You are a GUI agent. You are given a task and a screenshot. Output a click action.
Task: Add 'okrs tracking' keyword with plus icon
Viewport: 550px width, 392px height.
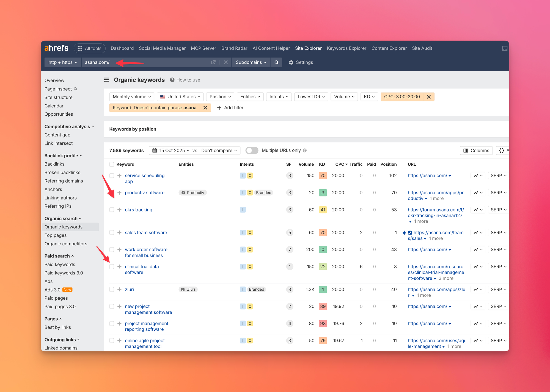[x=119, y=210]
